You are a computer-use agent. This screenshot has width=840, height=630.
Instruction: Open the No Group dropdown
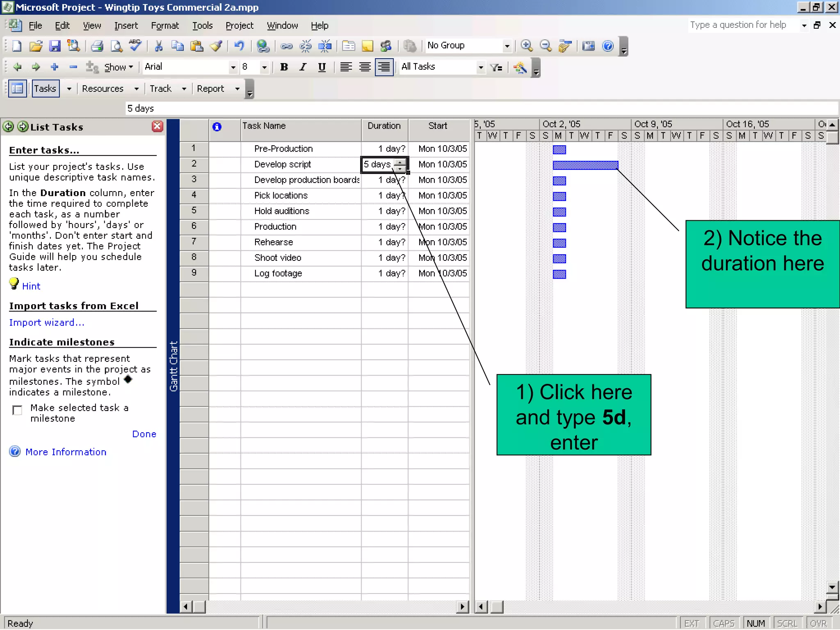coord(507,46)
